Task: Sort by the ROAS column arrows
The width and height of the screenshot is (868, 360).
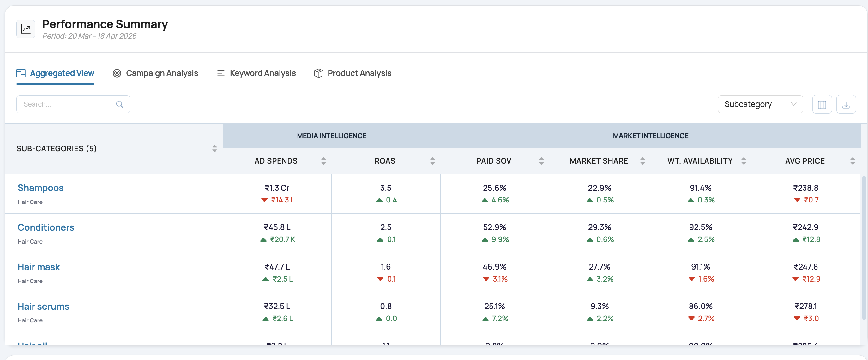Action: (432, 161)
